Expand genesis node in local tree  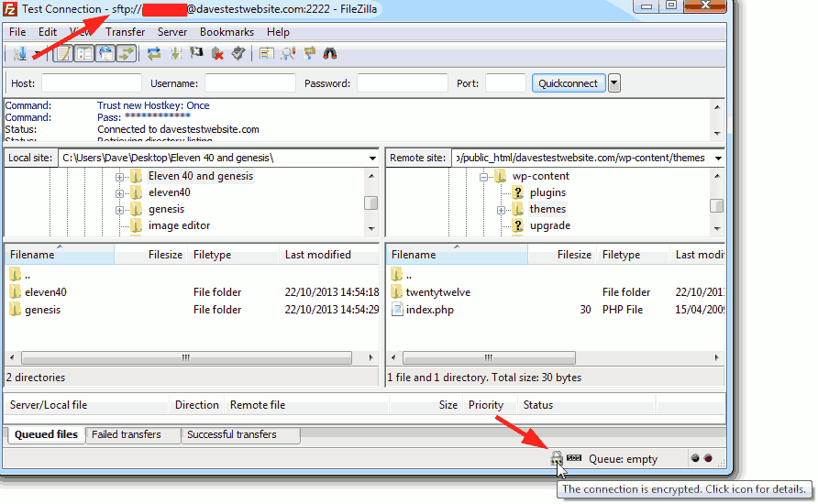coord(119,210)
